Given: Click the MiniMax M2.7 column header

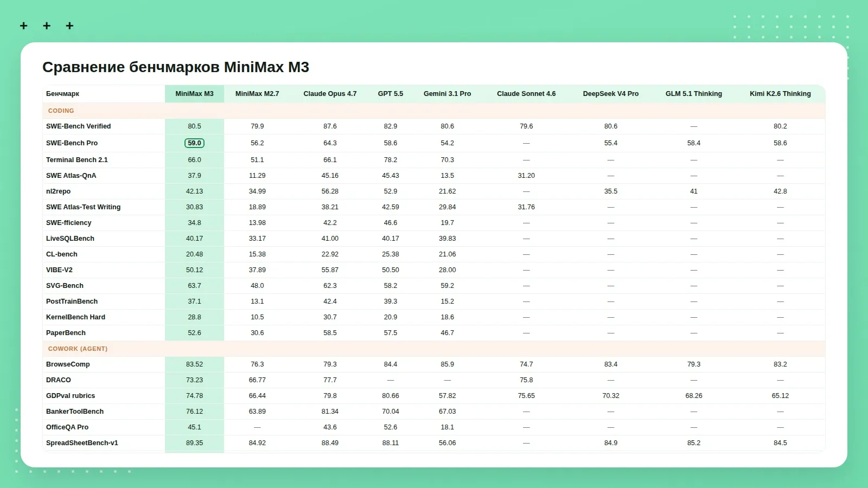Looking at the screenshot, I should (257, 94).
